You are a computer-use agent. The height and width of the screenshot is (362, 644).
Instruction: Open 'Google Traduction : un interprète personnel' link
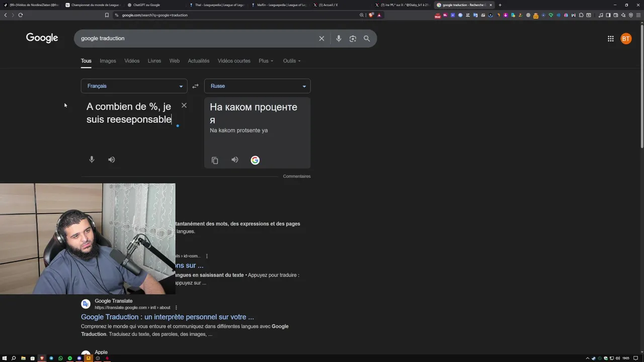[x=168, y=317]
